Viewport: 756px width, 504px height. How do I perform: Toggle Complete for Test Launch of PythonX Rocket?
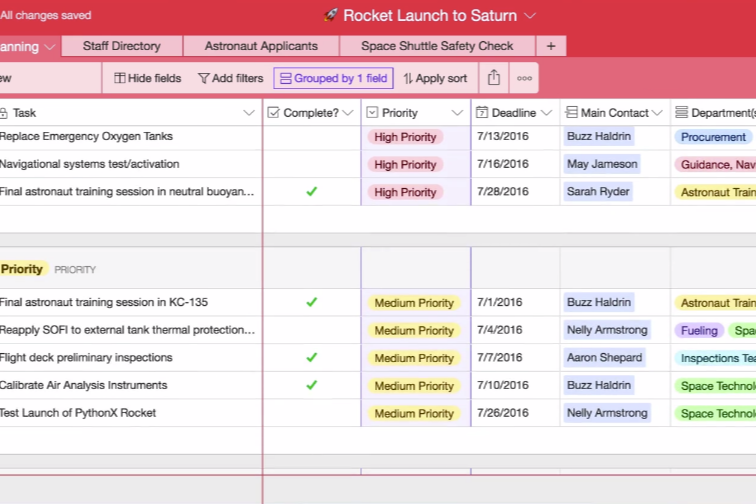[311, 413]
